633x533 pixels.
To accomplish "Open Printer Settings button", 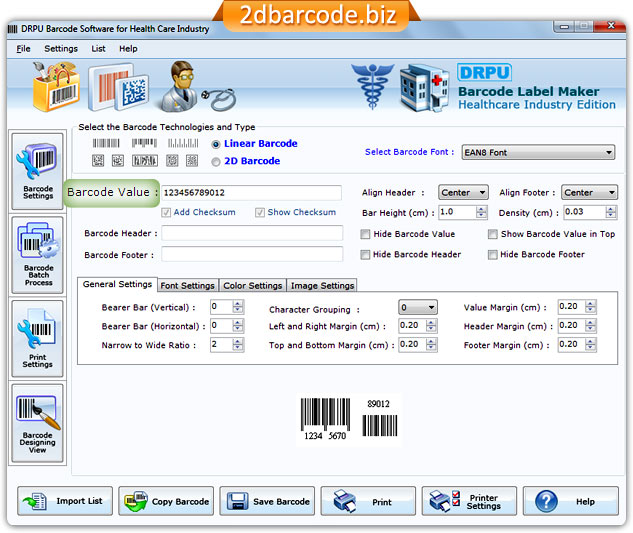I will (x=470, y=501).
